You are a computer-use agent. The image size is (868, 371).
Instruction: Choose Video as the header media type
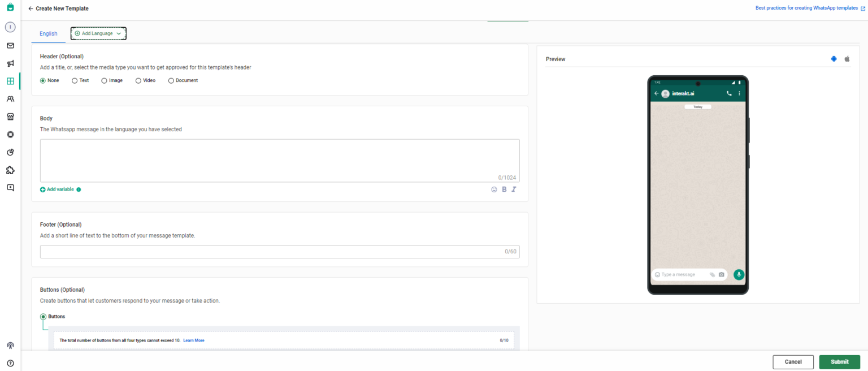[137, 80]
